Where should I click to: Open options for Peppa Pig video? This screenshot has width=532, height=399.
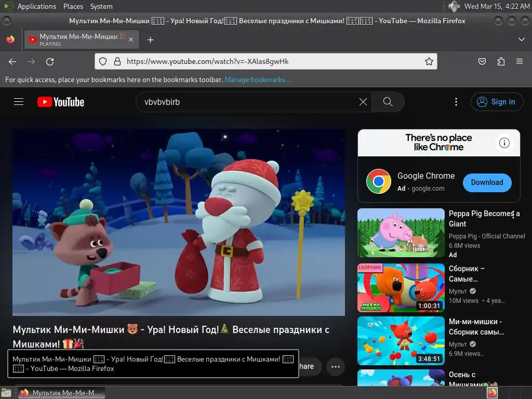pyautogui.click(x=513, y=214)
